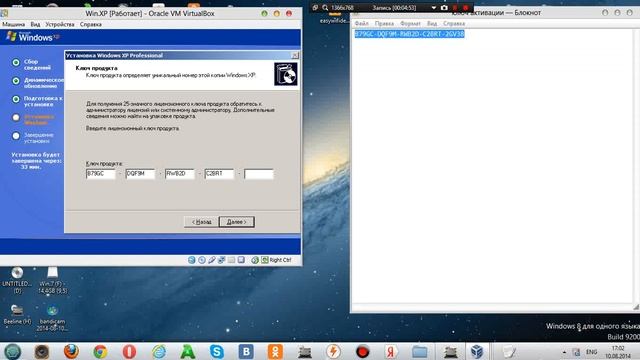
Task: Open the Файл menu in Notepad
Action: pyautogui.click(x=362, y=24)
